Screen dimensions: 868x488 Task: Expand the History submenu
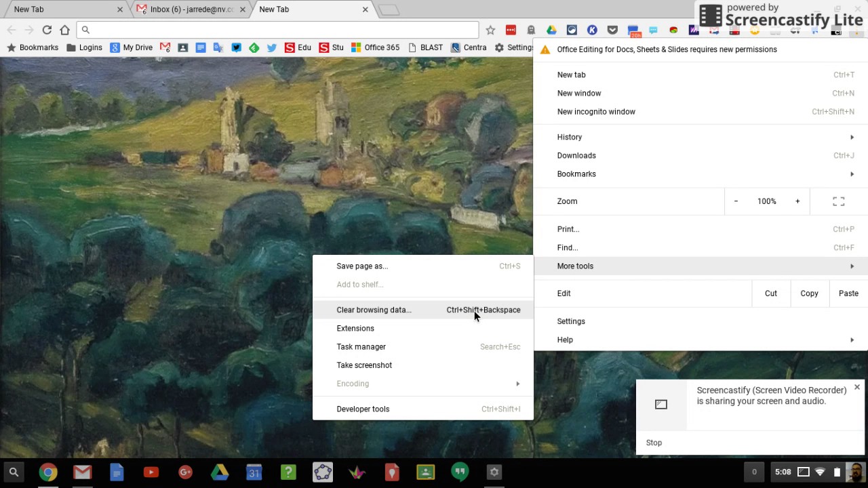click(701, 137)
